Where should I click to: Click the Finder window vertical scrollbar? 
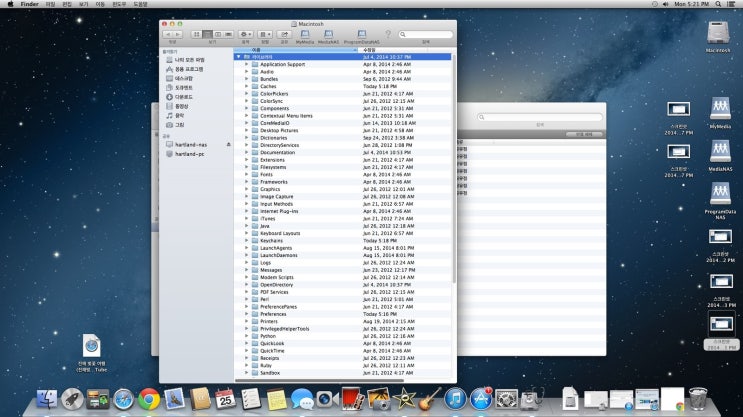pyautogui.click(x=454, y=168)
